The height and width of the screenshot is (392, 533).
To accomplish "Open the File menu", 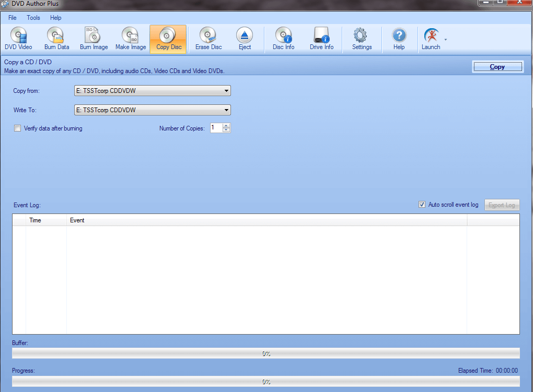I will pyautogui.click(x=12, y=18).
